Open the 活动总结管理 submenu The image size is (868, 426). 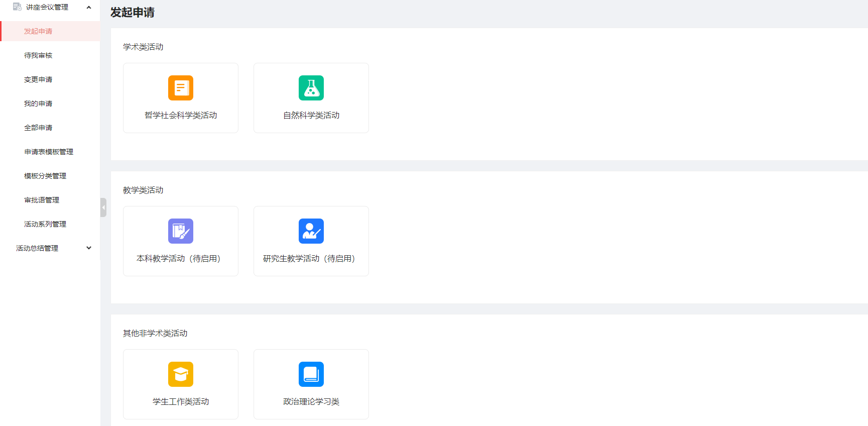click(x=37, y=248)
